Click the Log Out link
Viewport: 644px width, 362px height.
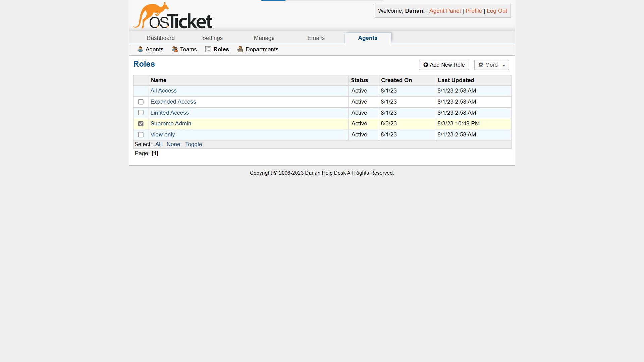click(497, 11)
